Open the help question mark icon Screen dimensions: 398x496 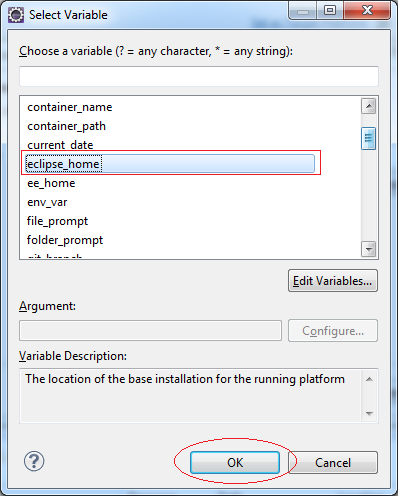pyautogui.click(x=34, y=461)
